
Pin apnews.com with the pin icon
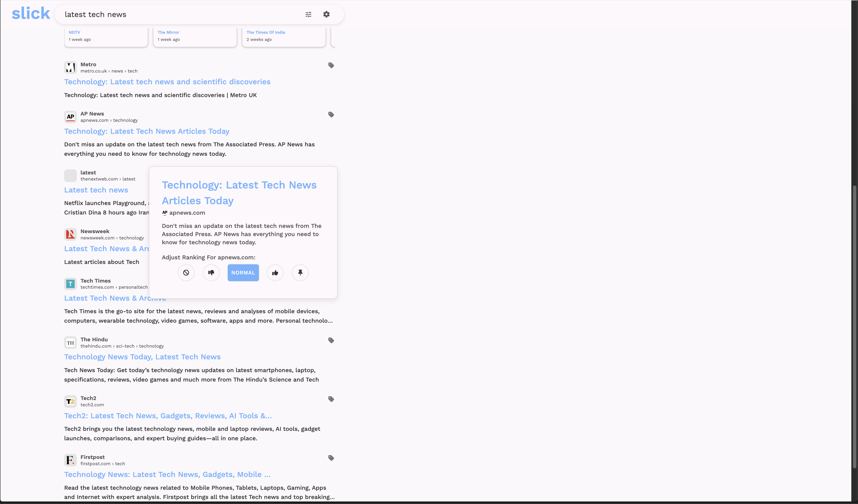(x=300, y=272)
